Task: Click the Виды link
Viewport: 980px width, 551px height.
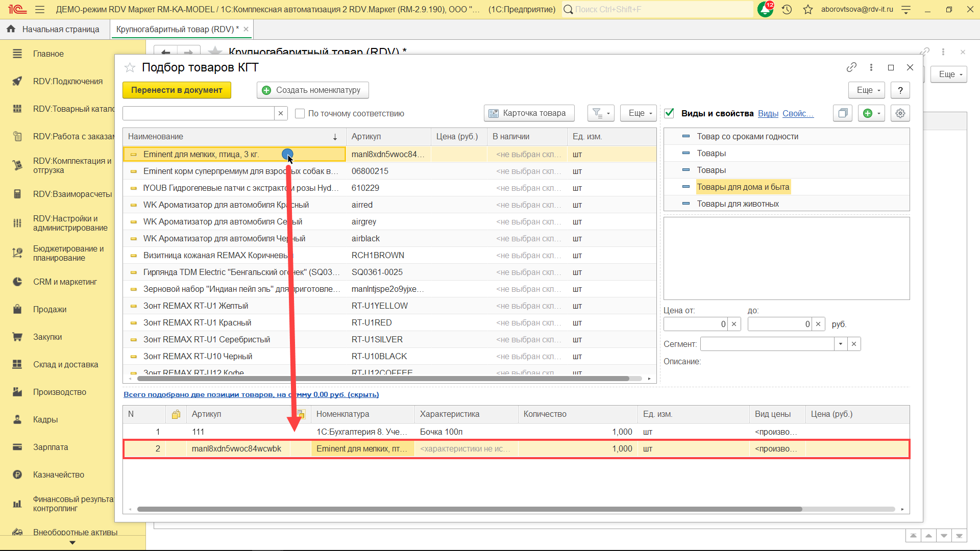Action: click(x=768, y=113)
